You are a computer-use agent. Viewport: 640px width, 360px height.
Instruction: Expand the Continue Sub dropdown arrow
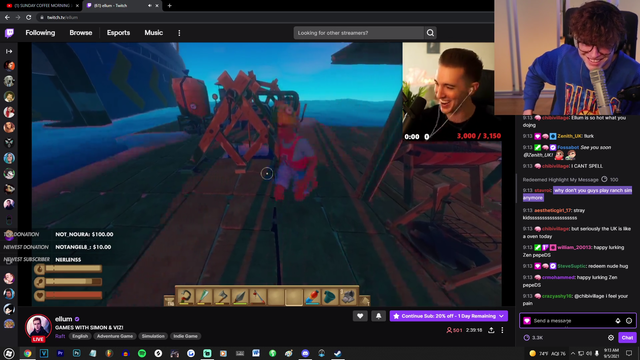502,316
